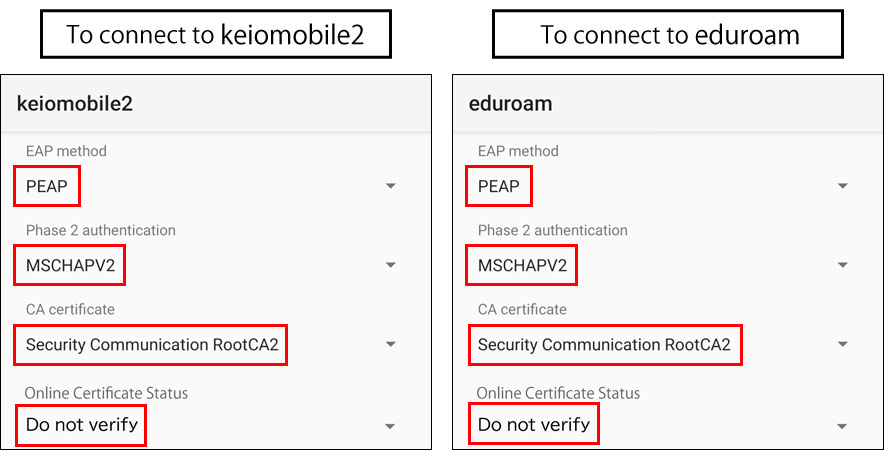Click the "To connect to keiomobile2" heading
884x450 pixels.
[x=215, y=36]
